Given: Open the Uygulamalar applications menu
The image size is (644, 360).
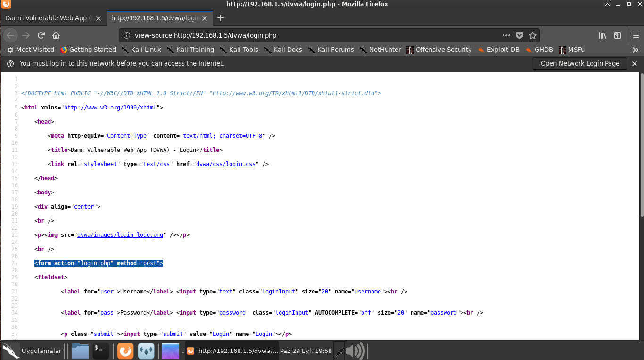Looking at the screenshot, I should point(32,351).
